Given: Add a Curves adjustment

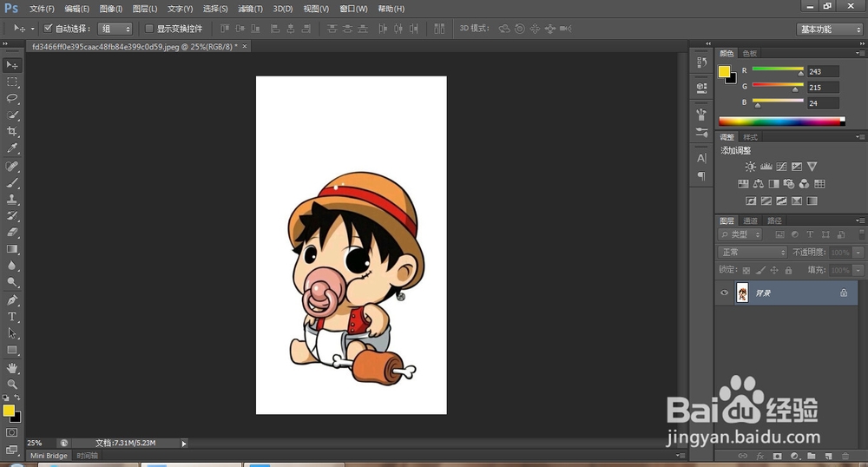Looking at the screenshot, I should click(x=782, y=167).
